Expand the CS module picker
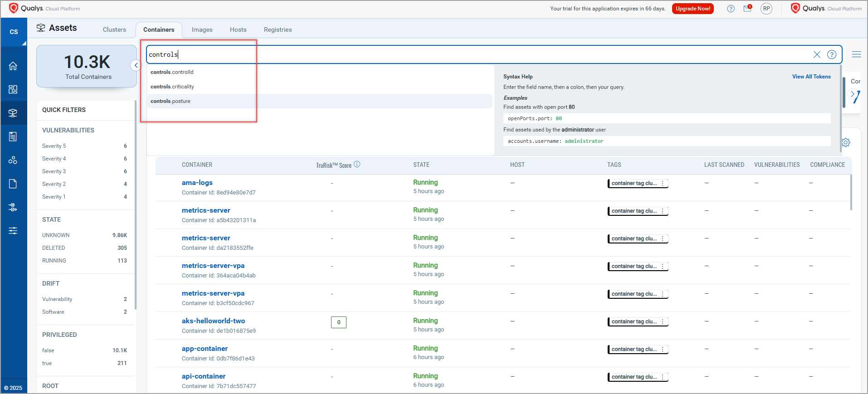Image resolution: width=868 pixels, height=394 pixels. 14,32
